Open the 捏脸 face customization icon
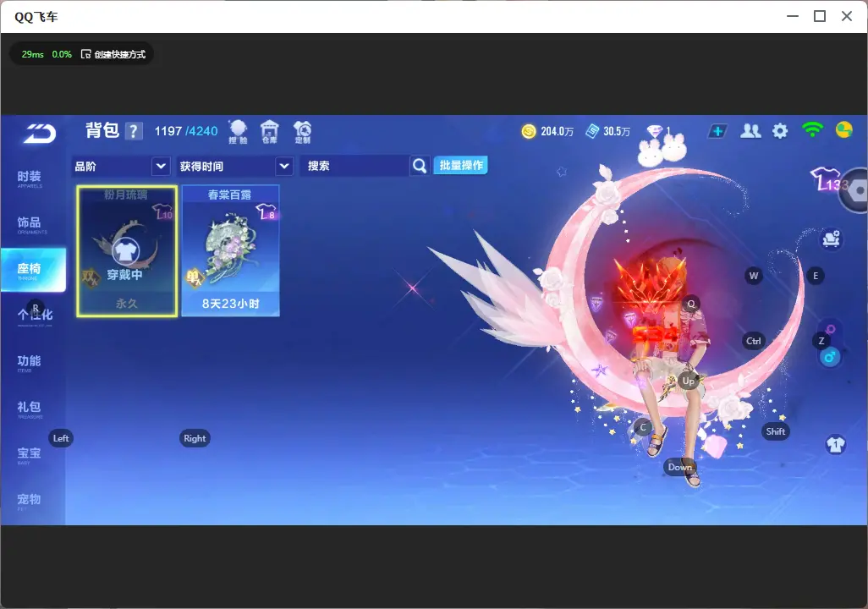The height and width of the screenshot is (609, 868). pos(238,132)
